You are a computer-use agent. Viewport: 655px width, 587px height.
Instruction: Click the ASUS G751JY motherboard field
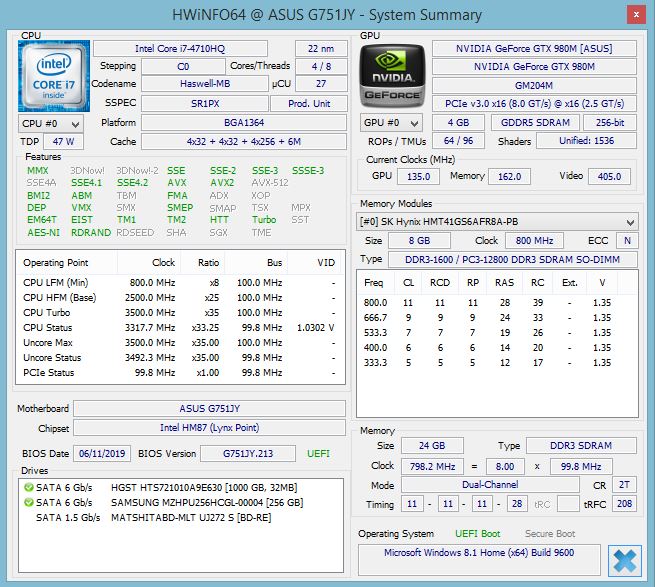(209, 409)
